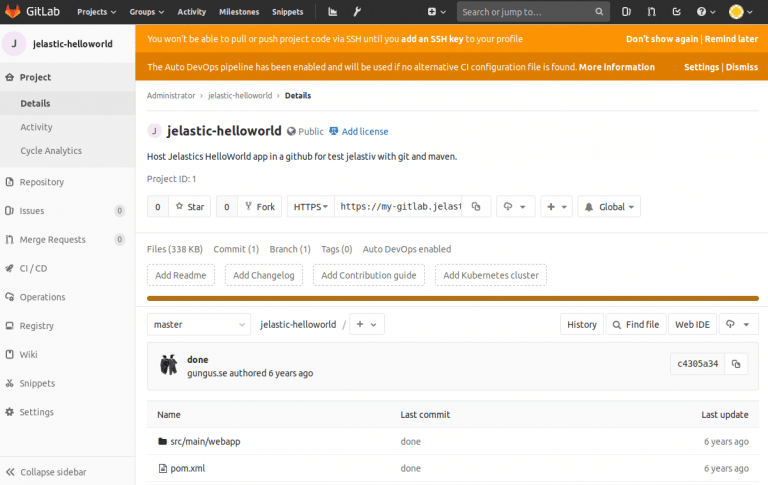Open the src/main/webapp folder
The height and width of the screenshot is (485, 768).
tap(205, 441)
